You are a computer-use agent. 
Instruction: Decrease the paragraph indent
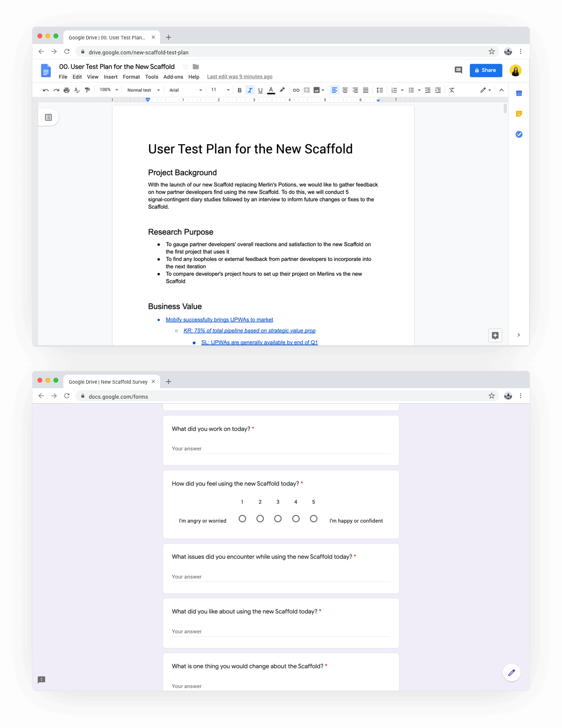pyautogui.click(x=427, y=90)
